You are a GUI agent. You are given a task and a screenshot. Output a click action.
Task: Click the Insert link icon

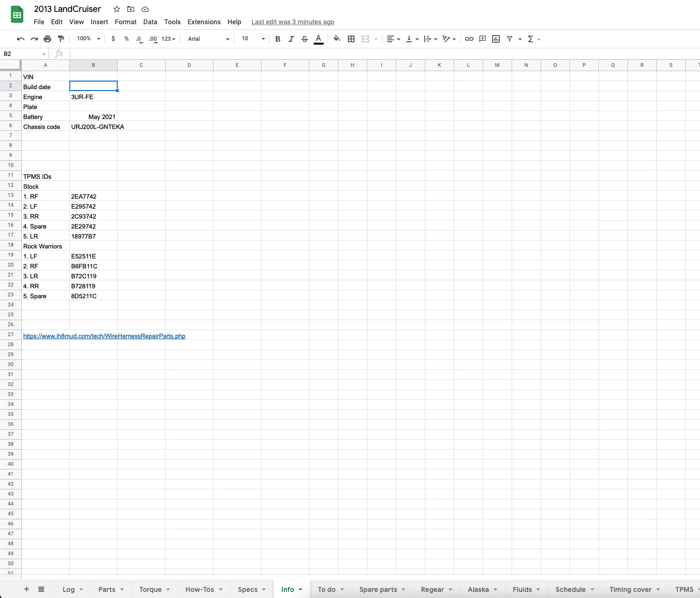469,39
